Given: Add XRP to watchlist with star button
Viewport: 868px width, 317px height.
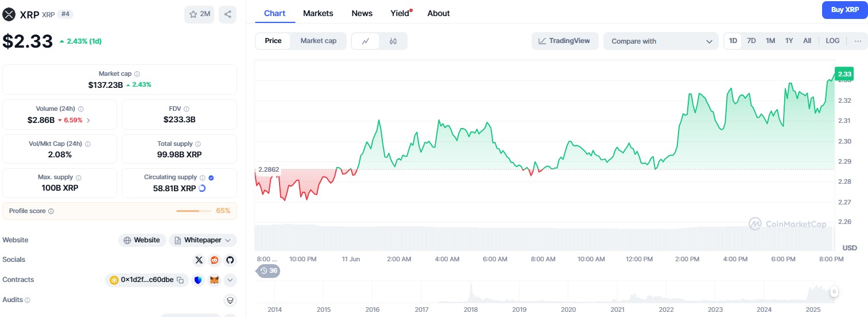Looking at the screenshot, I should click(x=199, y=14).
